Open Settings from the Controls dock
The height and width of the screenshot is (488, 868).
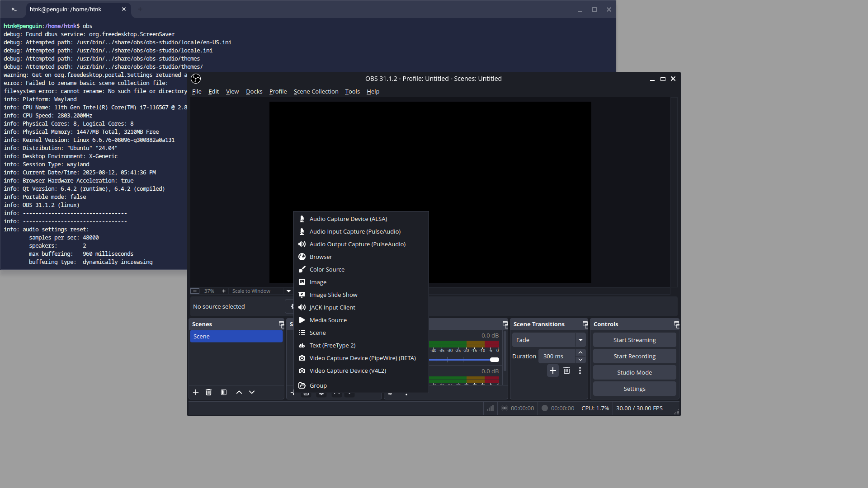click(x=634, y=389)
